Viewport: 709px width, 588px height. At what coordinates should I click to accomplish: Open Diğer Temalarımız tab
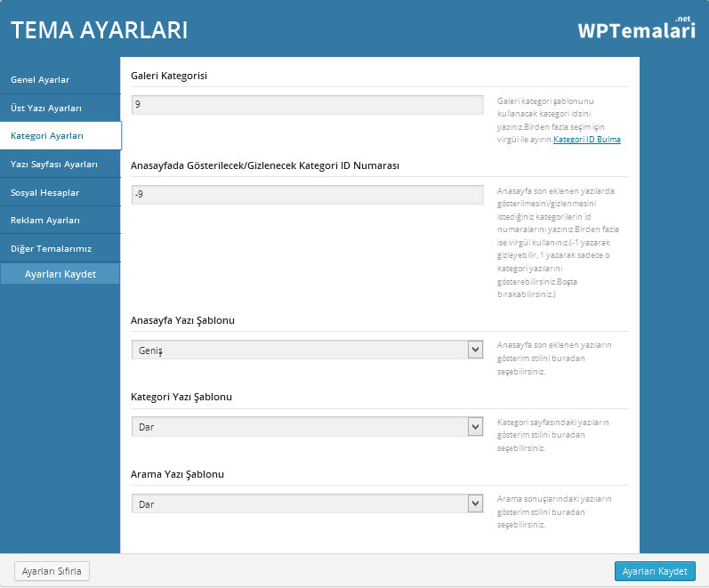point(60,249)
